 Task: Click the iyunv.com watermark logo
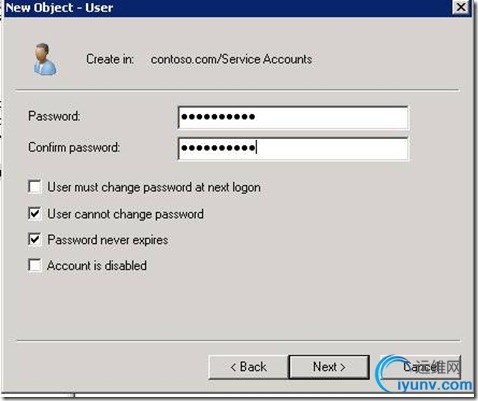423,374
